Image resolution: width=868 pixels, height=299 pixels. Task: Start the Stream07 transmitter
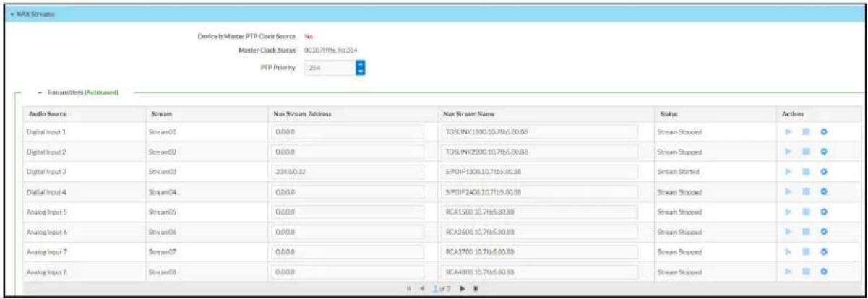pos(788,253)
